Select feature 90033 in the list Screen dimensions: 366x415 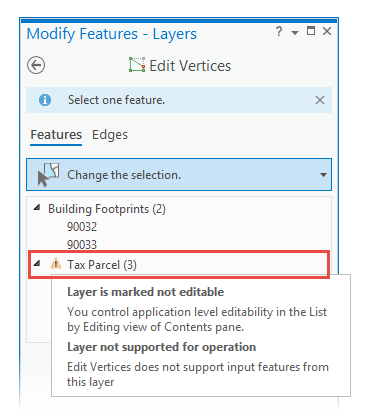pos(82,245)
